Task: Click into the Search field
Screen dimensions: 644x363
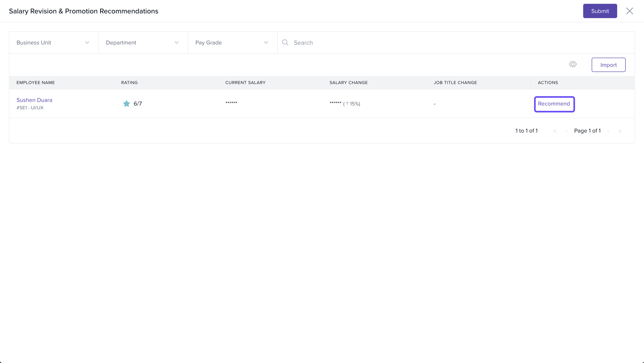Action: 450,42
